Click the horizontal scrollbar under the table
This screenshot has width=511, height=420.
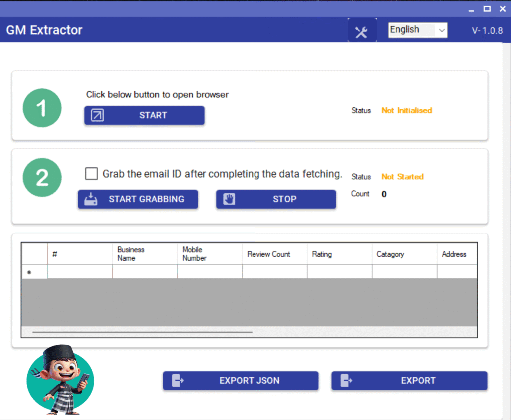142,332
